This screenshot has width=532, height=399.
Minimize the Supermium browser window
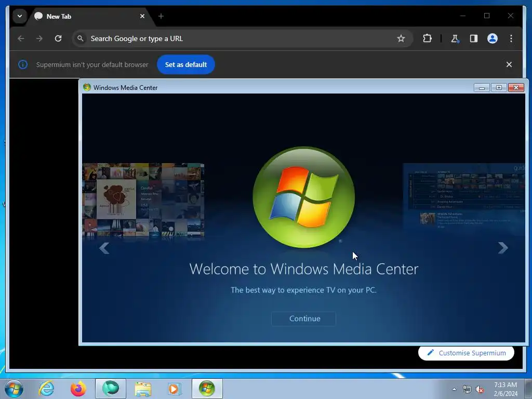[x=463, y=16]
